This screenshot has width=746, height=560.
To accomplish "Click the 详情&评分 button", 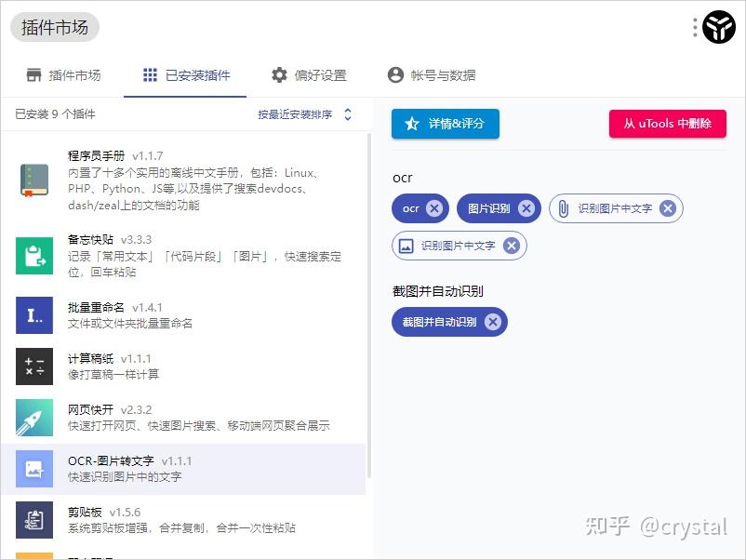I will 446,123.
